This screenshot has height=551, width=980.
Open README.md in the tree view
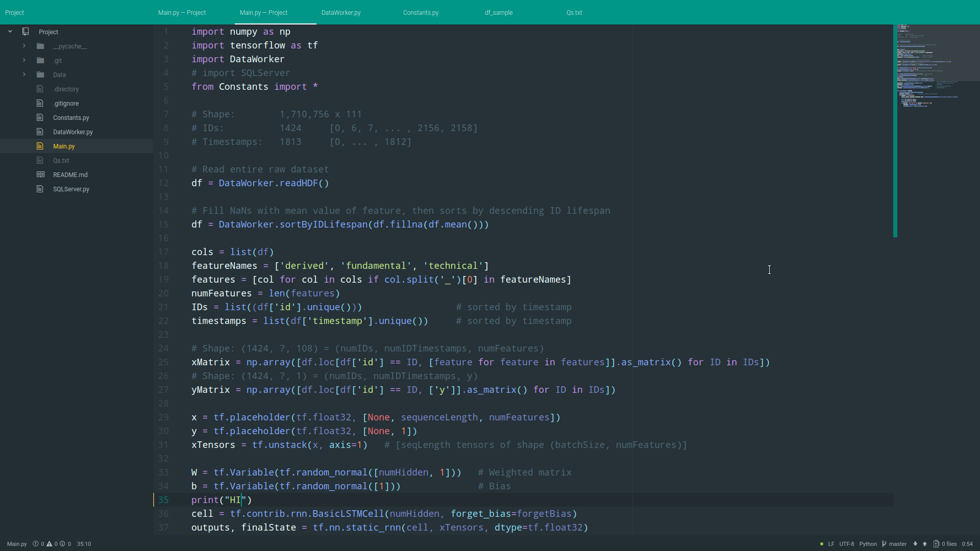click(70, 175)
